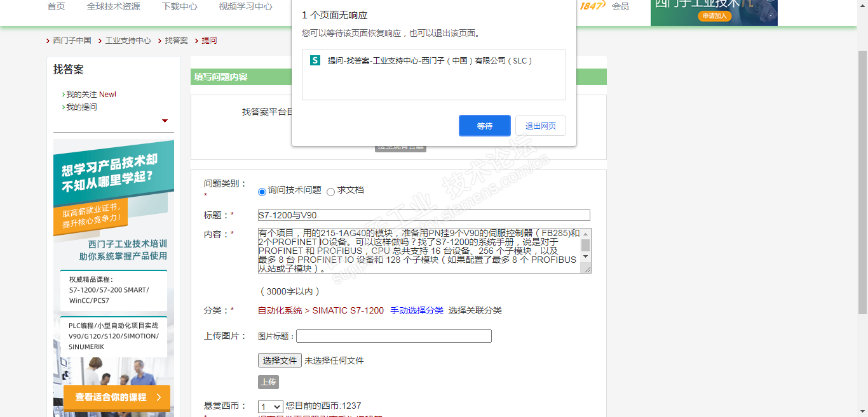Open 视频学习中心 menu item
The height and width of the screenshot is (417, 868).
pyautogui.click(x=246, y=6)
